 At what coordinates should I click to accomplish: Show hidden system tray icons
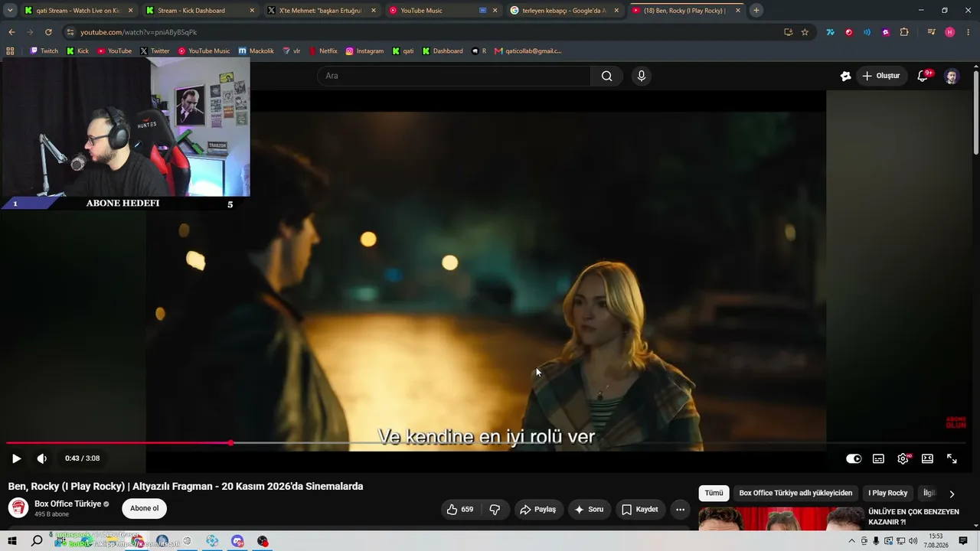851,541
